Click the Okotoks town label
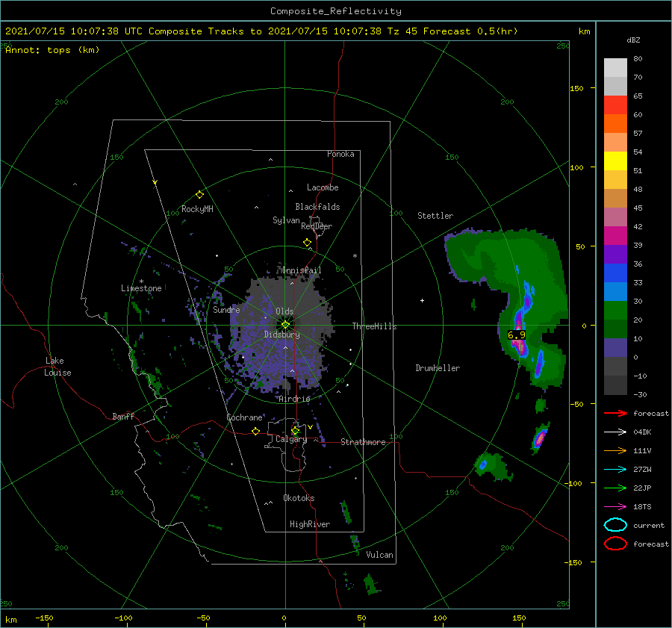The image size is (672, 628). point(299,498)
